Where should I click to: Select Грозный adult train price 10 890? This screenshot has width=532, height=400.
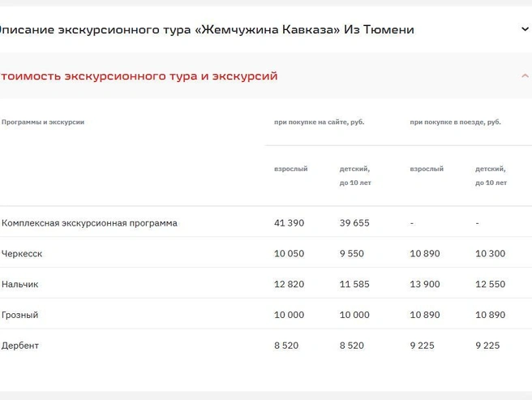425,315
